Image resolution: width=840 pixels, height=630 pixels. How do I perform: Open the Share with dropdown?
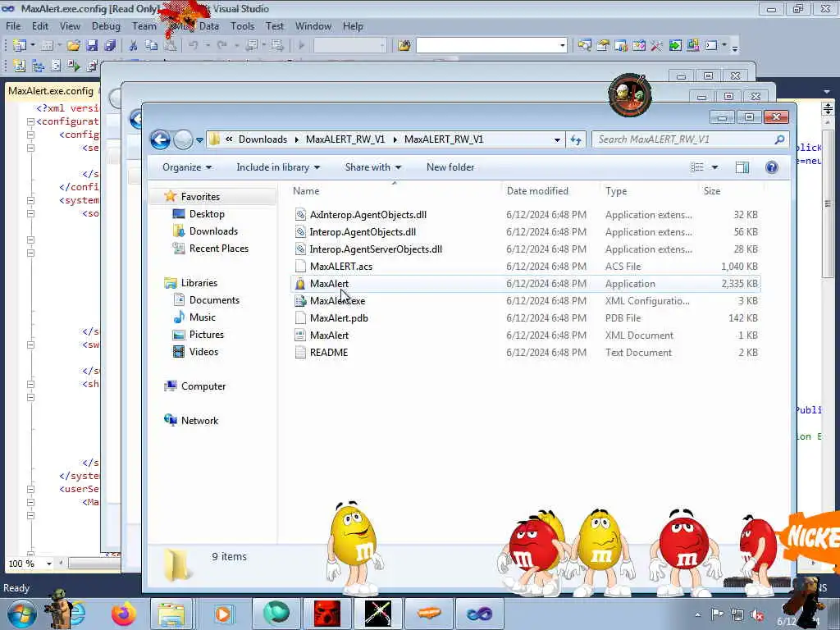pyautogui.click(x=373, y=167)
